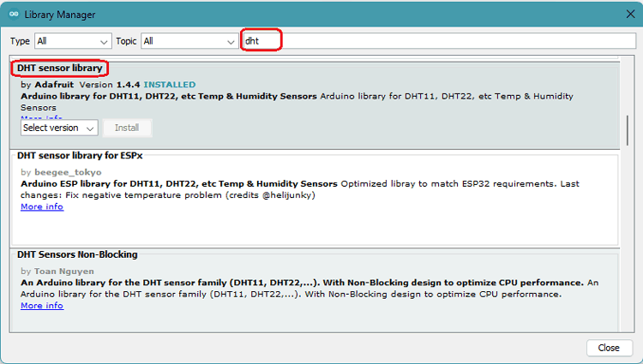Click the Arduino logo icon in title bar
Image resolution: width=643 pixels, height=364 pixels.
click(x=14, y=15)
